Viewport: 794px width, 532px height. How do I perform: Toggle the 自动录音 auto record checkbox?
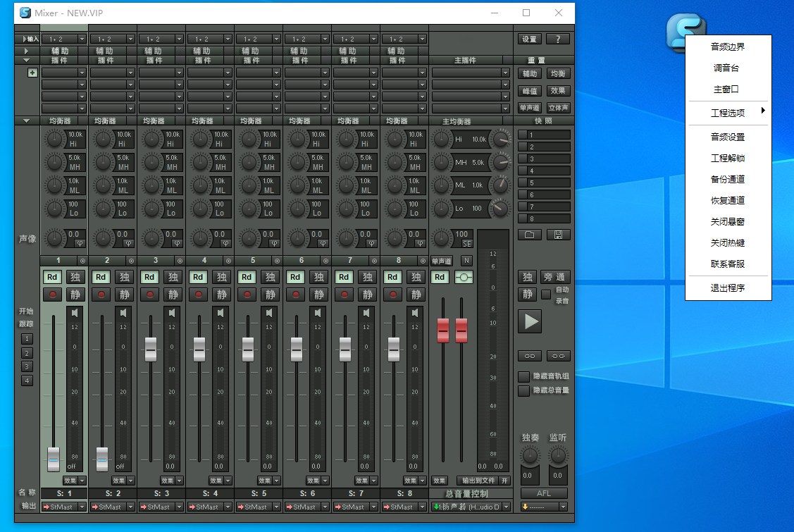click(x=546, y=295)
